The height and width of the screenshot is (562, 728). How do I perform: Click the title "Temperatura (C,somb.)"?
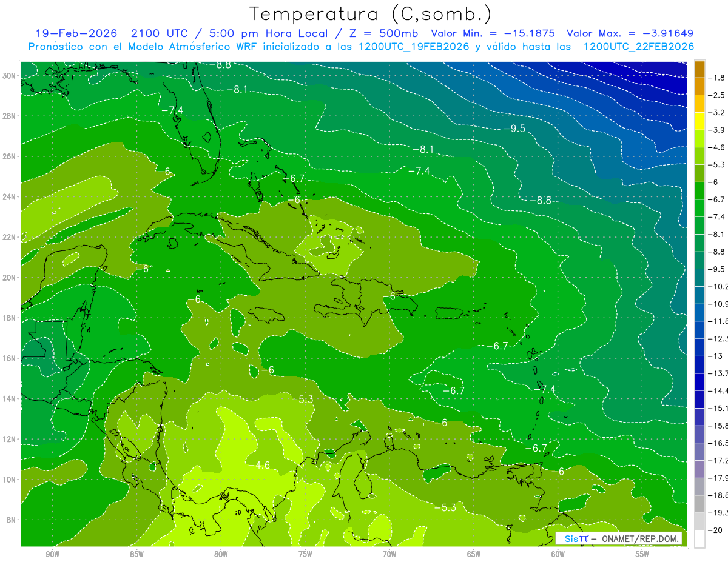(371, 14)
